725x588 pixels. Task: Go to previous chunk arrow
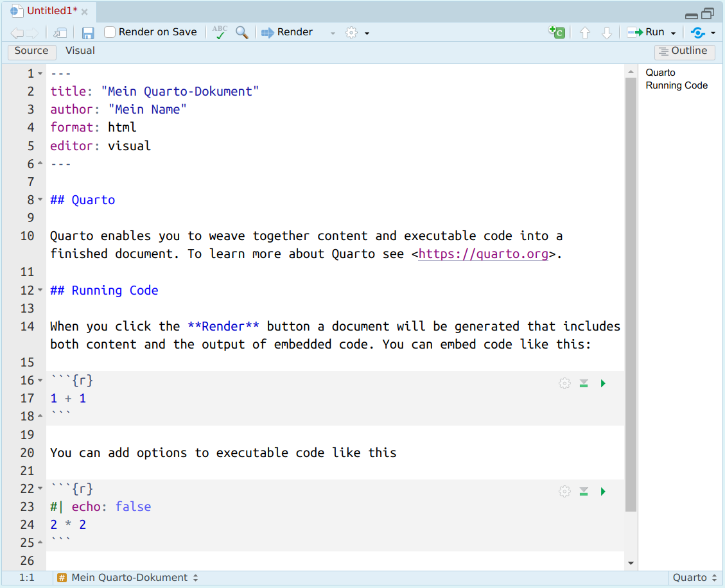[585, 33]
